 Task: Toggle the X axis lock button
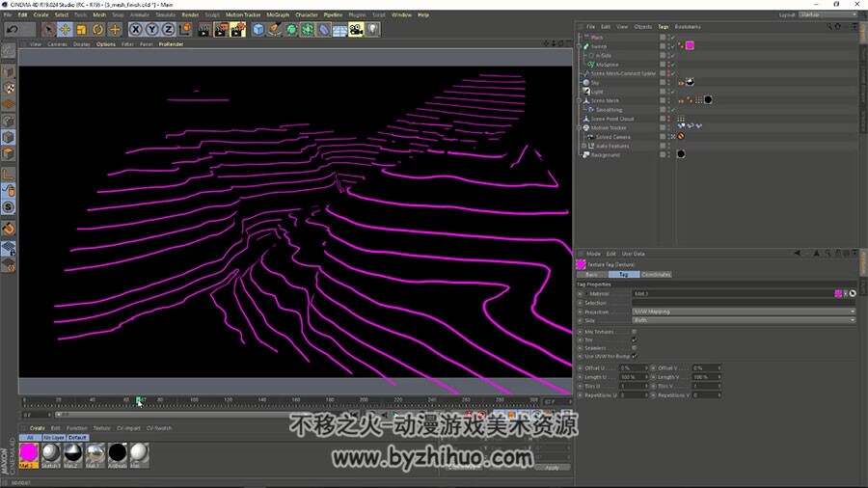click(136, 29)
